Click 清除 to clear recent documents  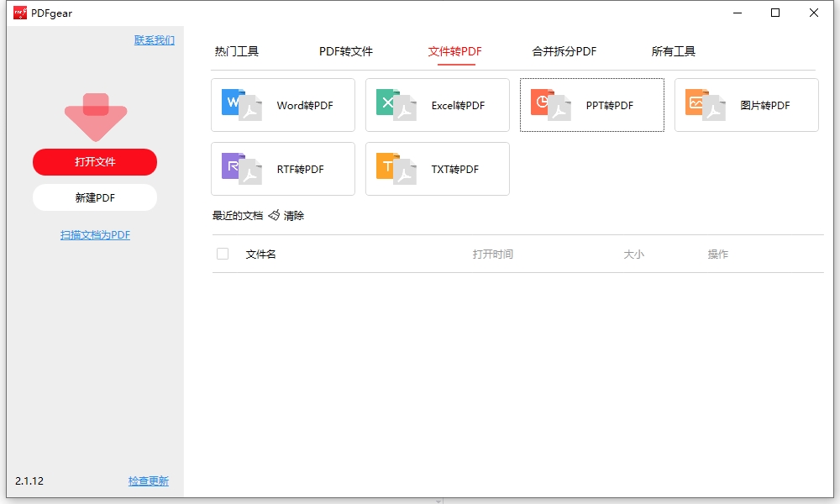coord(294,216)
